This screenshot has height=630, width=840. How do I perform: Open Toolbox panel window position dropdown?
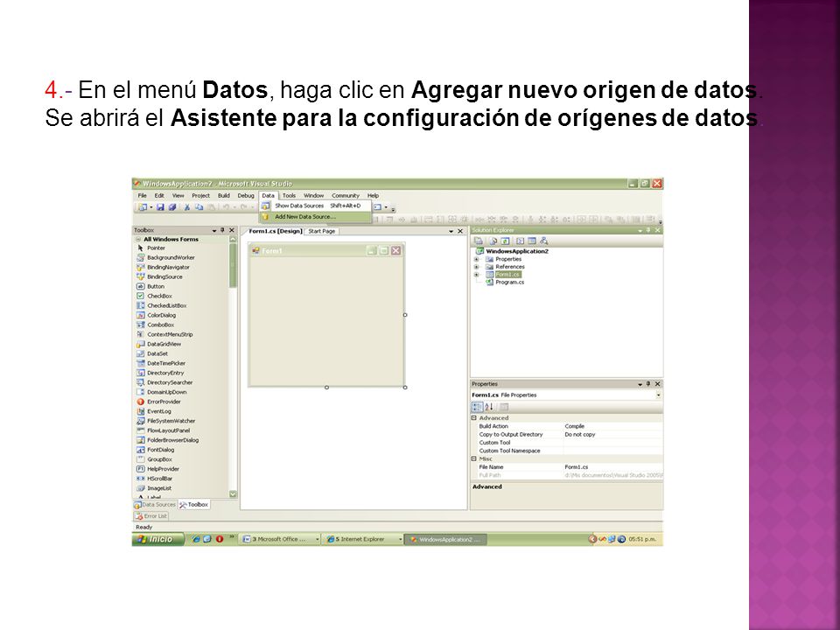click(x=214, y=230)
